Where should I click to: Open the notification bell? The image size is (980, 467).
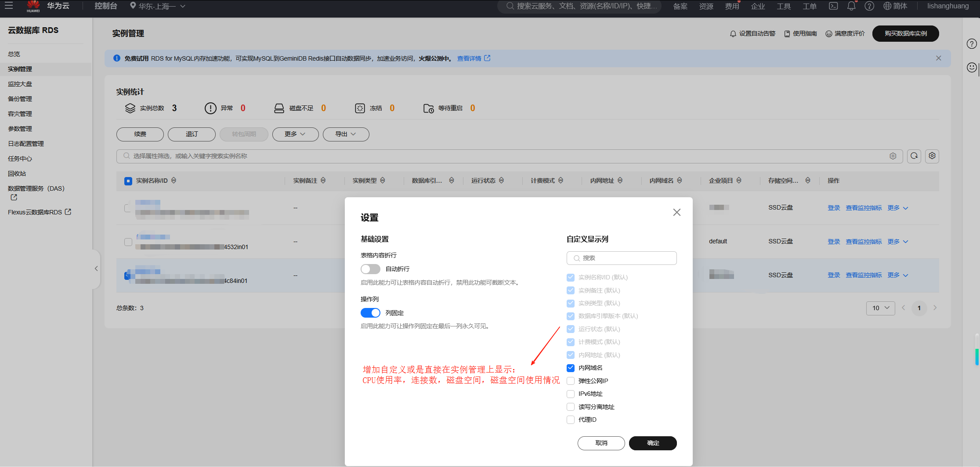click(851, 6)
